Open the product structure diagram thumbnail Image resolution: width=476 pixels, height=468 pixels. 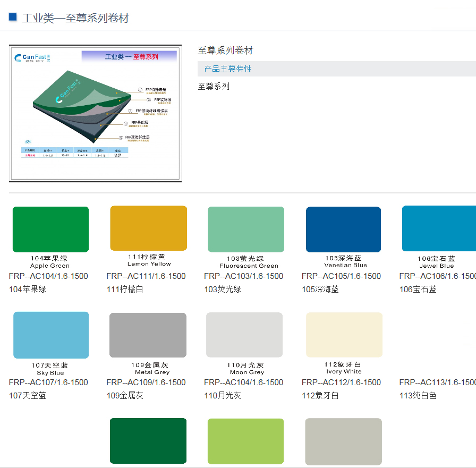(95, 114)
